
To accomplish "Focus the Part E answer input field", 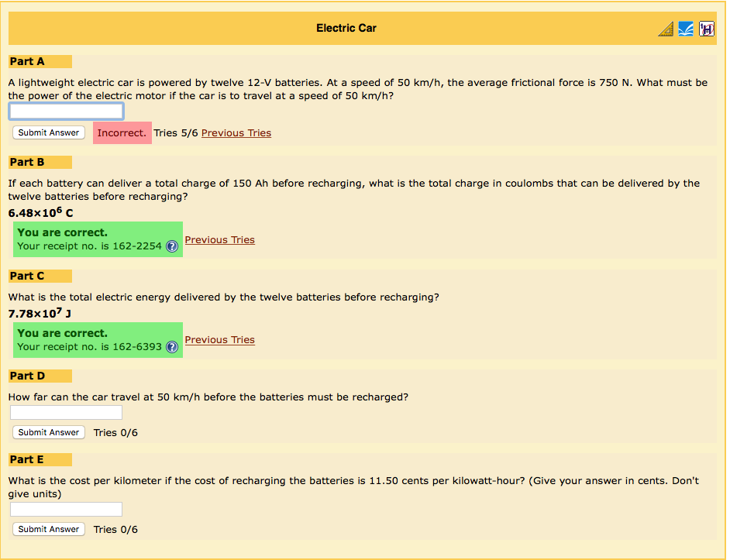I will (x=66, y=509).
